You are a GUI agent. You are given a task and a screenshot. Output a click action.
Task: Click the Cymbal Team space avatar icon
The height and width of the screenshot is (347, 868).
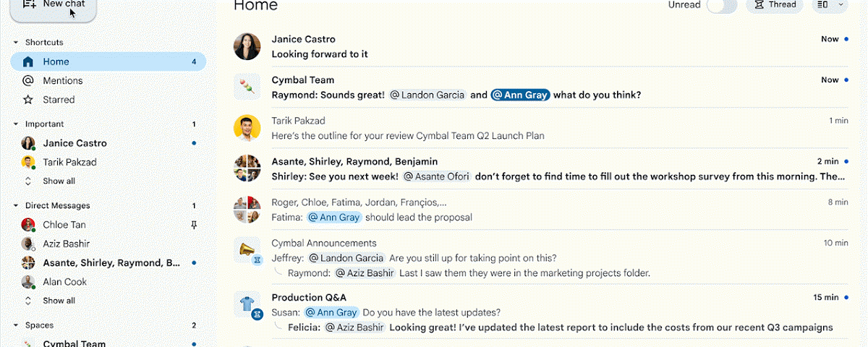tap(247, 87)
